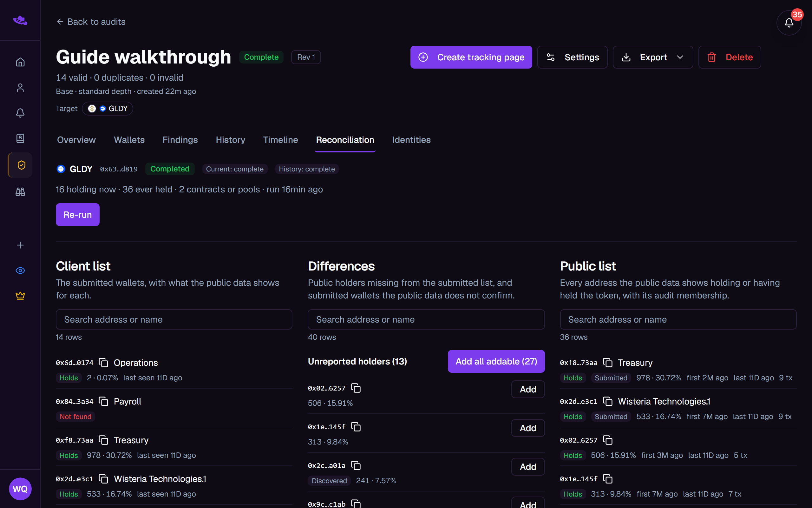Copy Wisteria Technologies.1 address in Client list
Image resolution: width=812 pixels, height=508 pixels.
[x=103, y=479]
